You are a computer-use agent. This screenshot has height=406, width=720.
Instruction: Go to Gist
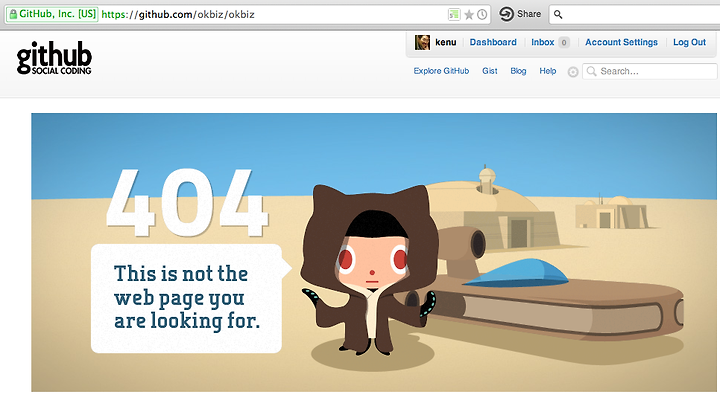point(489,71)
